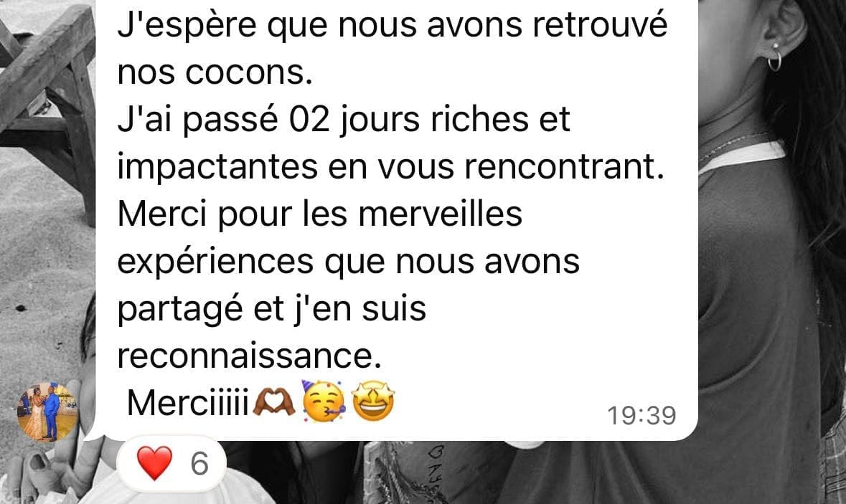Viewport: 846px width, 504px height.
Task: Tap the text nos cocons.
Action: (x=215, y=72)
